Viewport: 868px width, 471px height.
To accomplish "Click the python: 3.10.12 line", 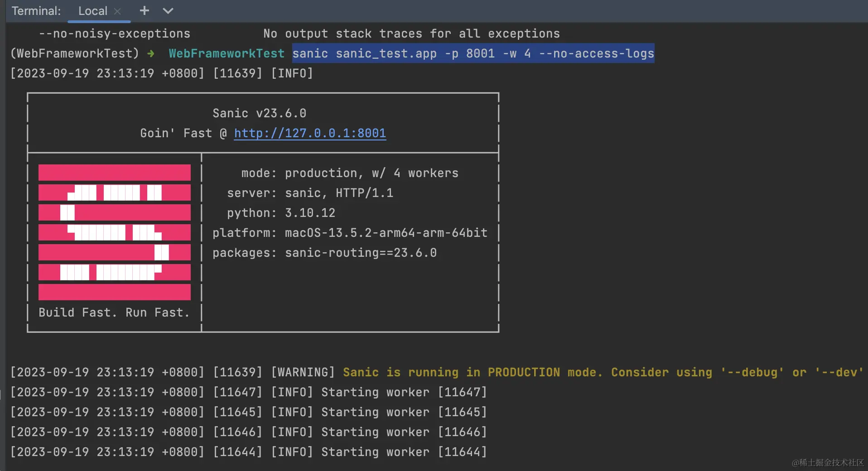I will (281, 213).
